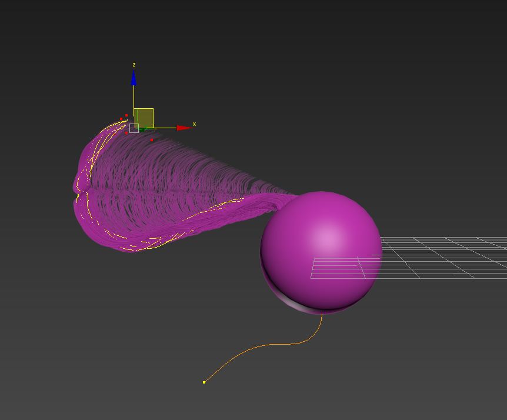Click the far left tip of hair strands
507x420 pixels.
[75, 187]
